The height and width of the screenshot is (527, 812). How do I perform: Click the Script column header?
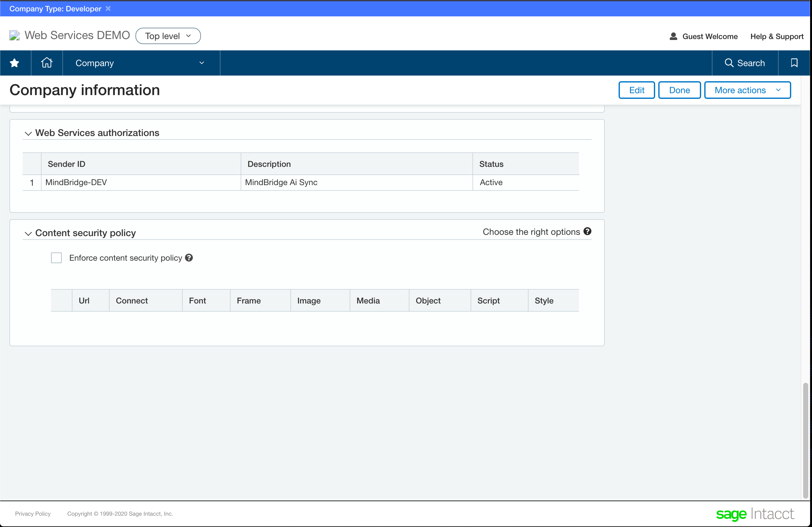pos(500,301)
